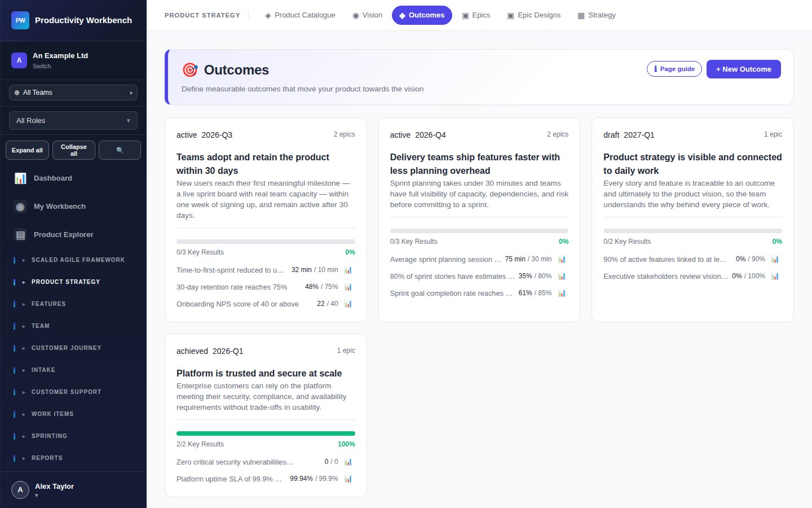Click the Switch organisation link
The height and width of the screenshot is (508, 812).
42,66
